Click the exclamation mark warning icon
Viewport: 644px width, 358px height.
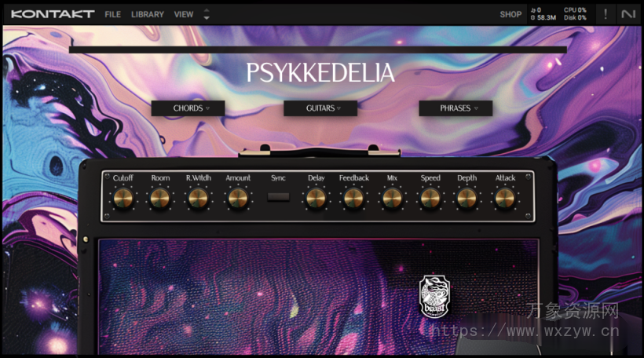(x=605, y=14)
